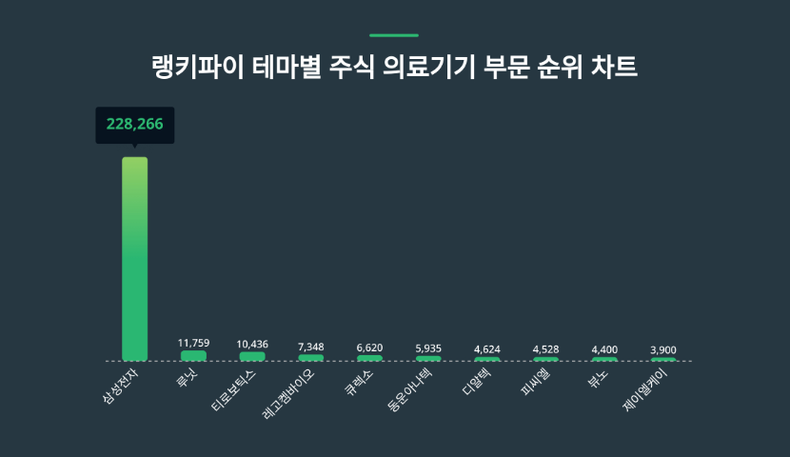Screen dimensions: 790x457
Task: Select the 티로보틱스 bar
Action: 252,356
